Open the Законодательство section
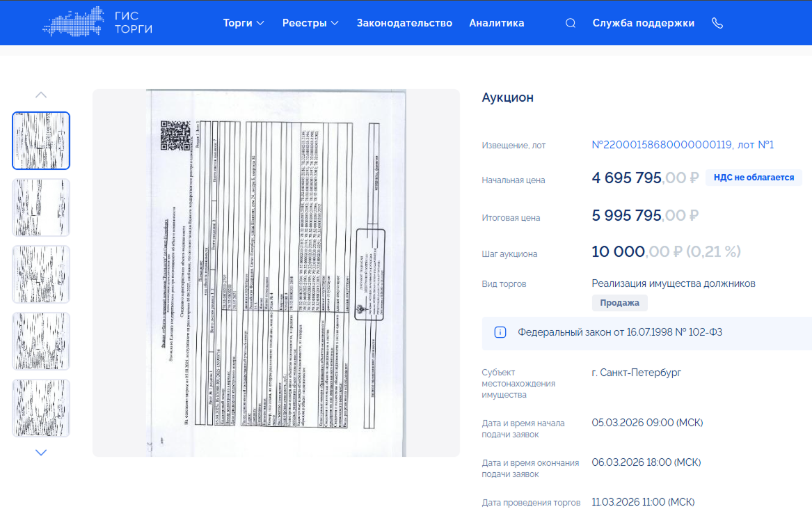Screen dimensions: 812x523 click(404, 23)
